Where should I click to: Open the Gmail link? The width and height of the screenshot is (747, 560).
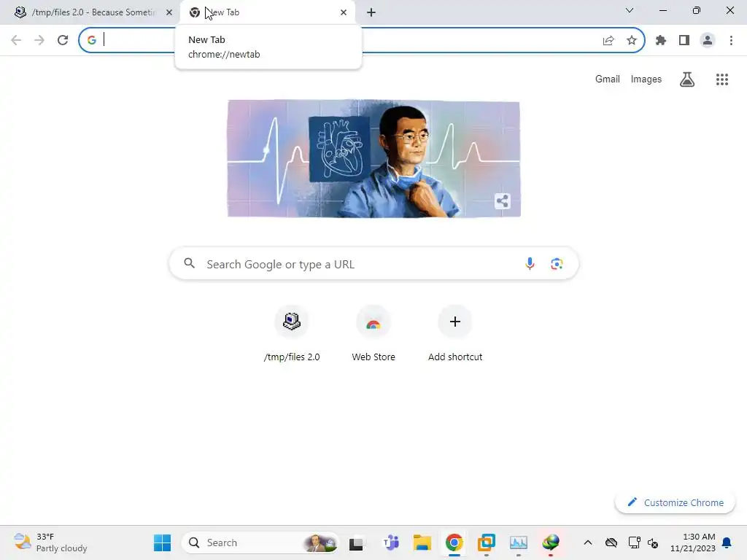pyautogui.click(x=608, y=79)
